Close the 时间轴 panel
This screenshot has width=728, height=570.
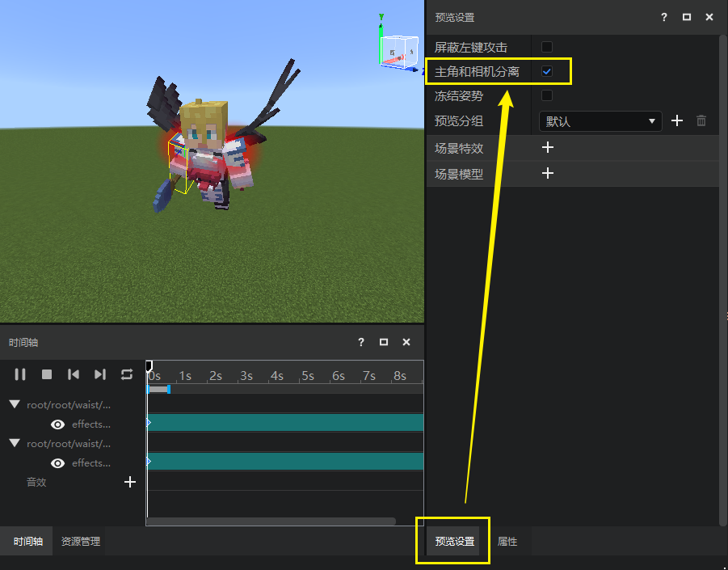(406, 342)
